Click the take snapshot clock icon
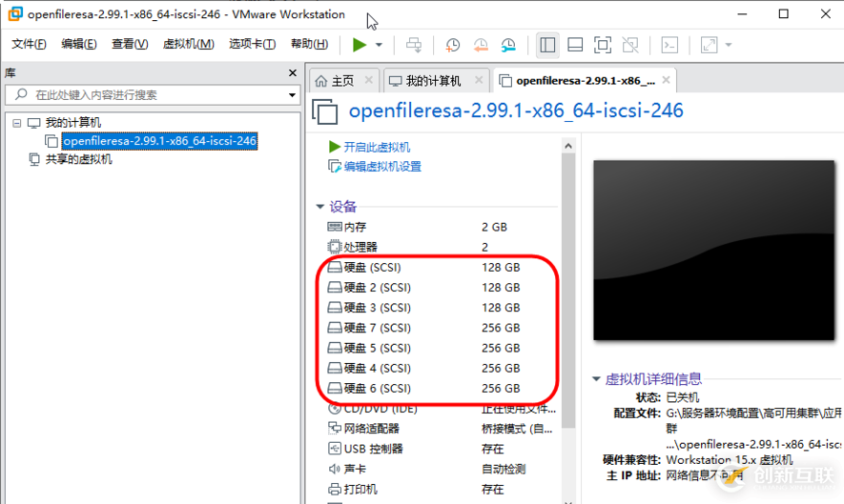The width and height of the screenshot is (844, 504). 453,45
